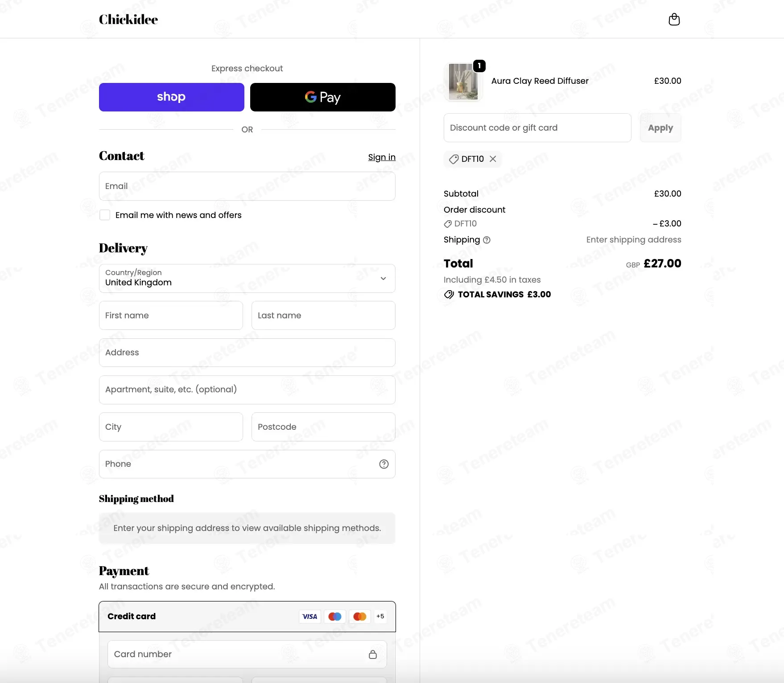Viewport: 784px width, 683px height.
Task: Click the 'Including £4.50 in taxes' text
Action: [492, 280]
